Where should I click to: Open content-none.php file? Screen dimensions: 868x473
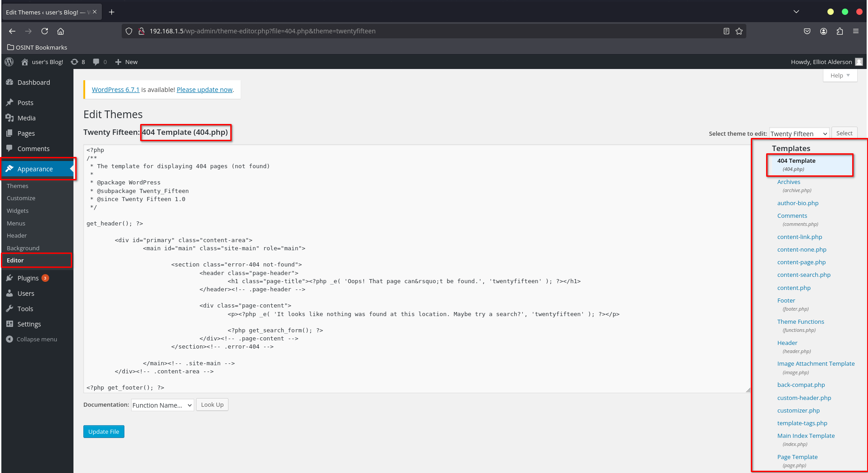coord(802,250)
